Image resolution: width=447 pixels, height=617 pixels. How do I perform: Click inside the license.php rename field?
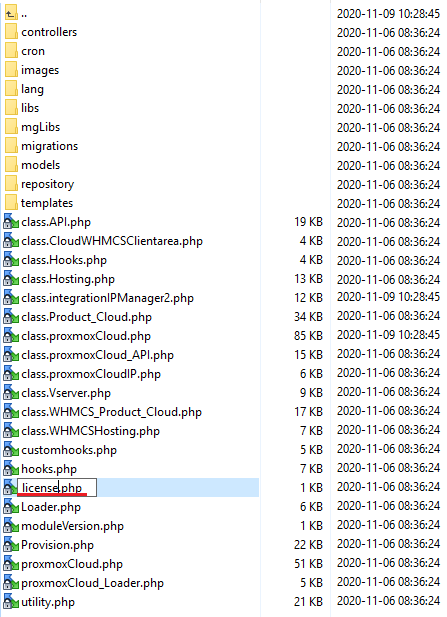point(57,488)
